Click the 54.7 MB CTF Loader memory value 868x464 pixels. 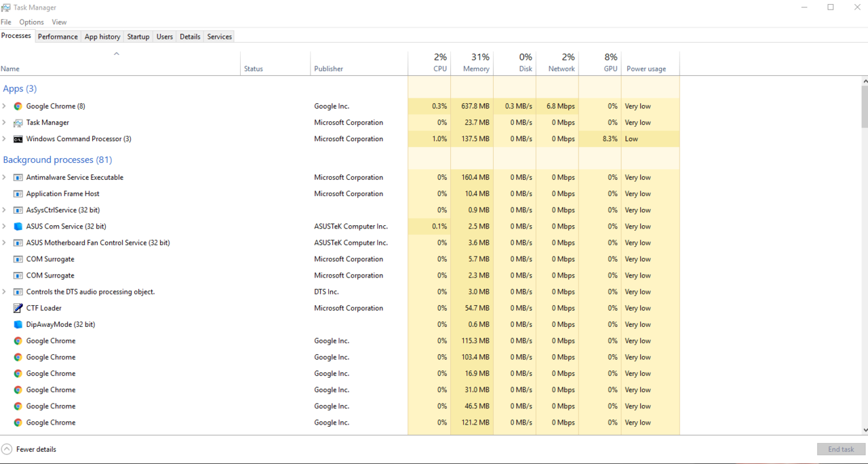(x=477, y=308)
